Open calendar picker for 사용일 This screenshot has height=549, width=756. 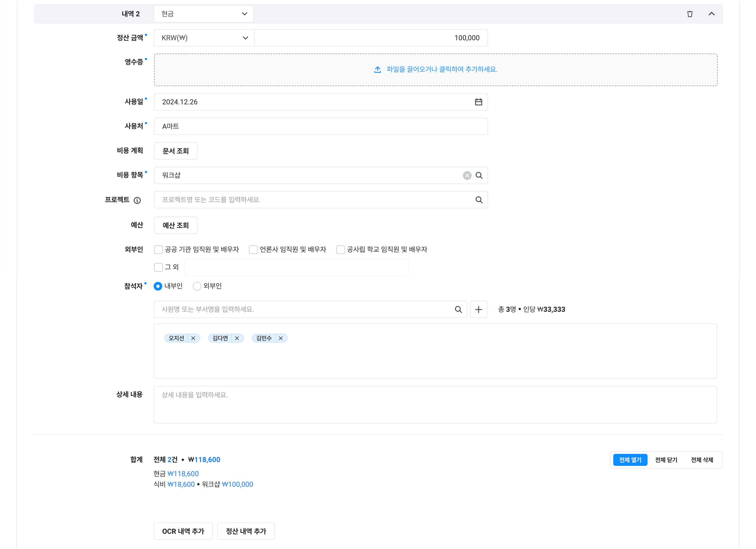coord(478,102)
